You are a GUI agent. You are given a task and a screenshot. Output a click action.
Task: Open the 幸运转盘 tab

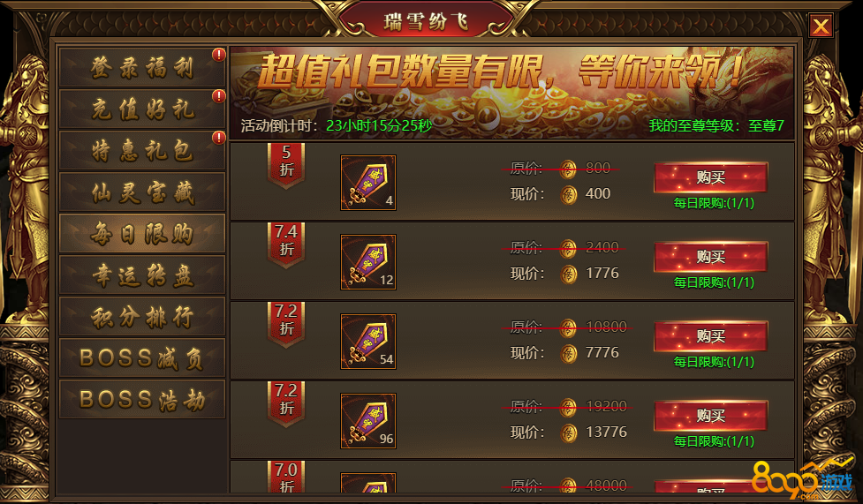(x=142, y=275)
